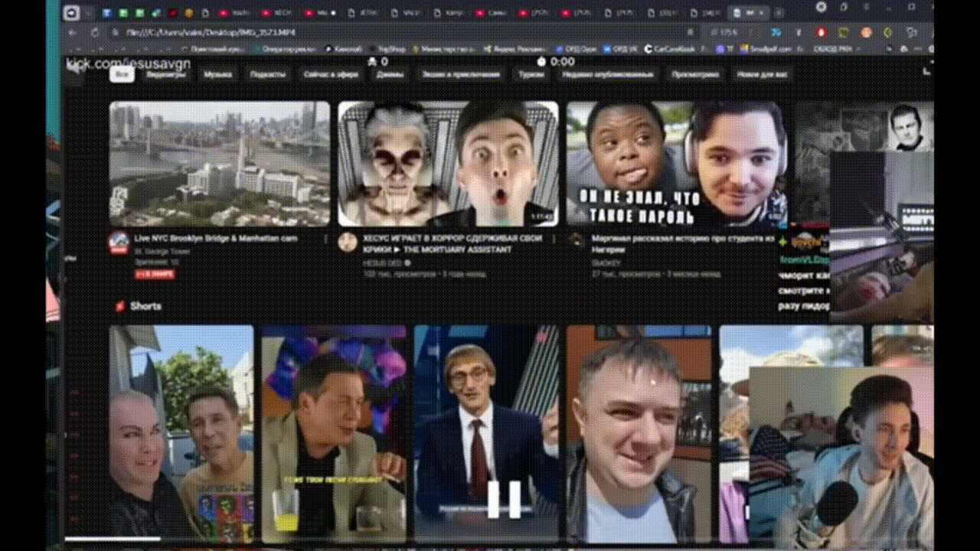
Task: Select the 'Все' filter chip
Action: tap(121, 74)
